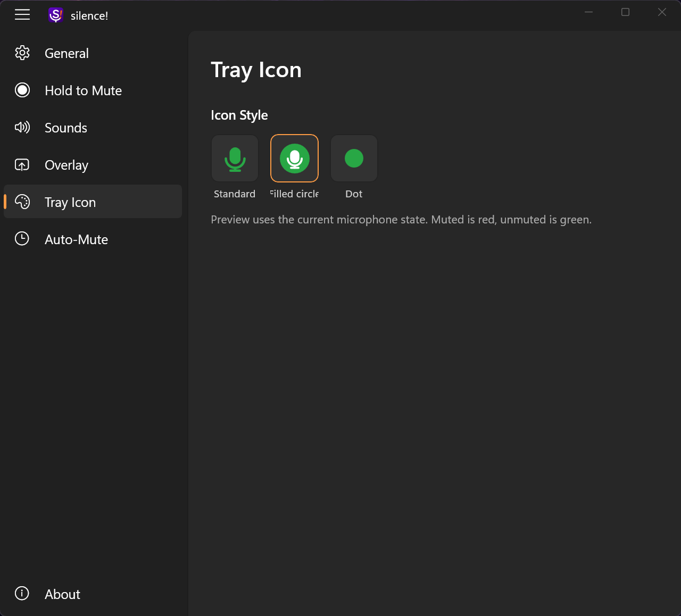The image size is (681, 616).
Task: Show the About page
Action: tap(63, 594)
